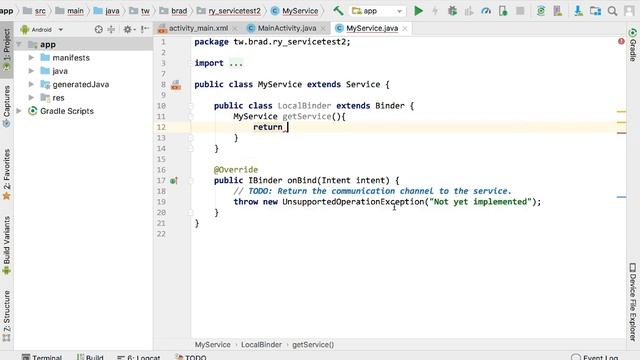The width and height of the screenshot is (640, 360).
Task: Click the brad breadcrumb folder
Action: coord(173,11)
